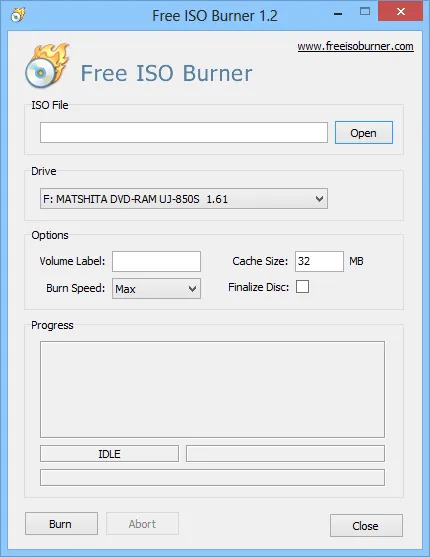The width and height of the screenshot is (430, 557).
Task: Click into the Volume Label field
Action: click(156, 261)
